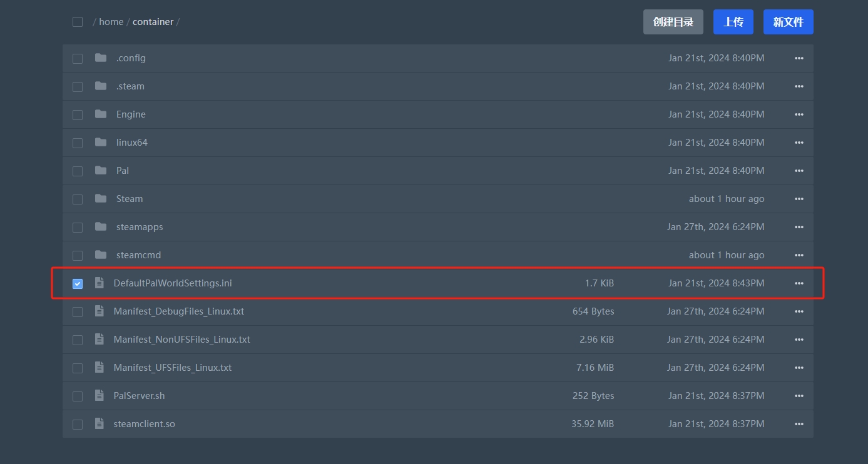
Task: Open the options menu for Pal
Action: point(799,171)
